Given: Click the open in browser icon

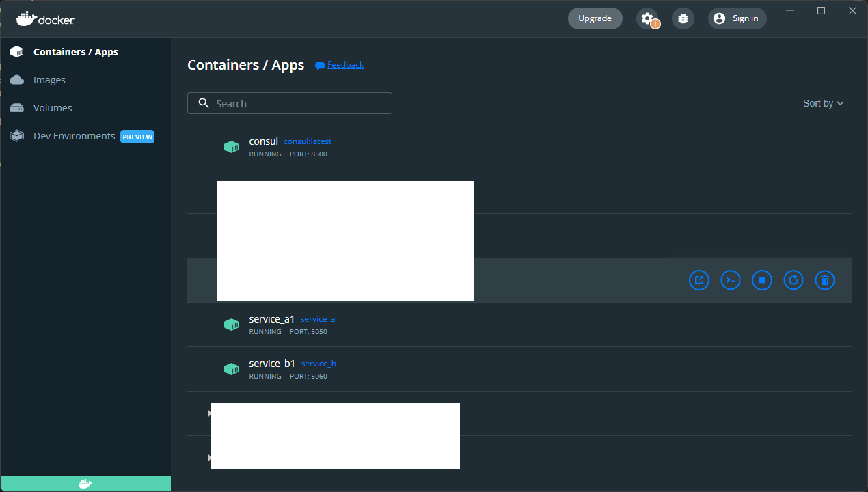Looking at the screenshot, I should tap(699, 280).
